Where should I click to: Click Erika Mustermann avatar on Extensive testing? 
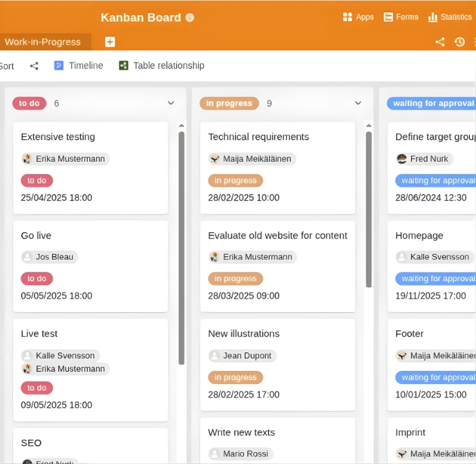[x=27, y=159]
